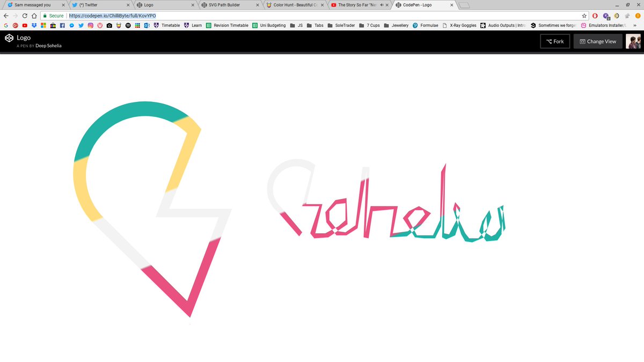The image size is (644, 362).
Task: Open the Audio Outputs bookmark
Action: [503, 25]
